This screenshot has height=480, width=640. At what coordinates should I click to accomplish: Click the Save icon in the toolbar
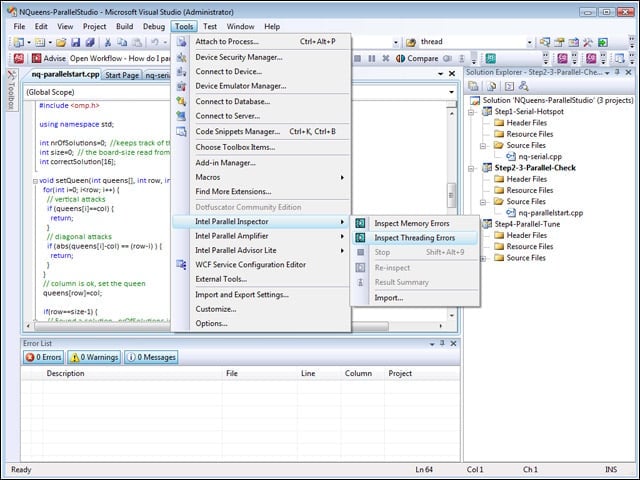click(76, 42)
